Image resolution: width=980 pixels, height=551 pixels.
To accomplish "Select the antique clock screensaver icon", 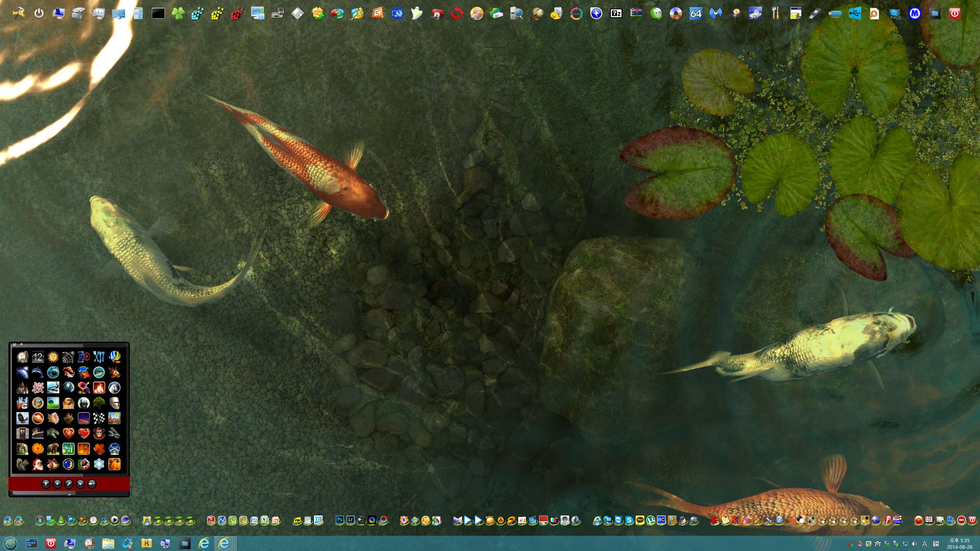I will 22,357.
